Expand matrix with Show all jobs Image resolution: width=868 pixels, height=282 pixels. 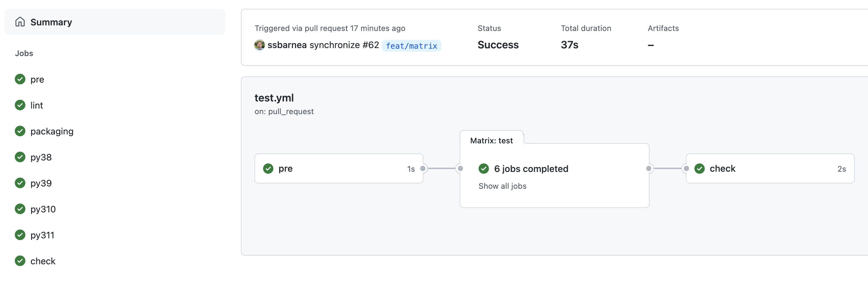tap(502, 186)
